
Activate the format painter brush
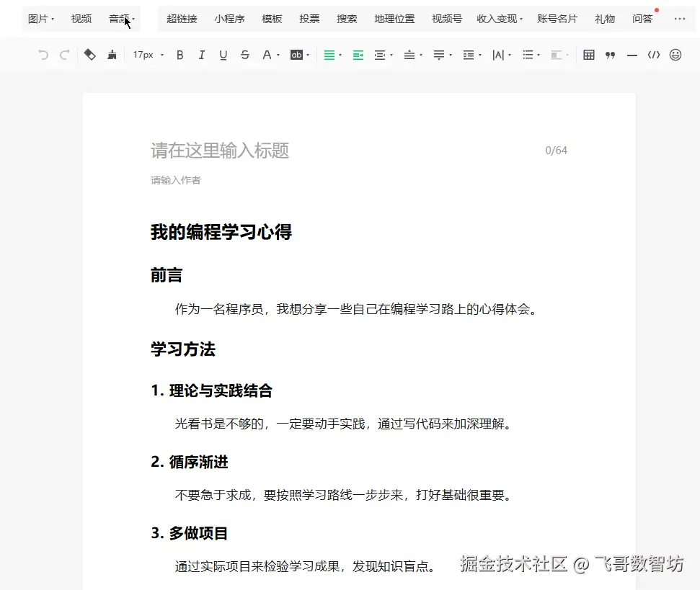(x=112, y=55)
